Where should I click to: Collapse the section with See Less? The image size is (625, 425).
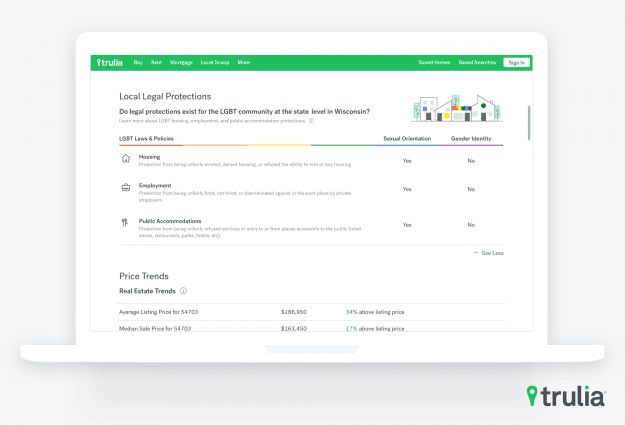pos(490,253)
